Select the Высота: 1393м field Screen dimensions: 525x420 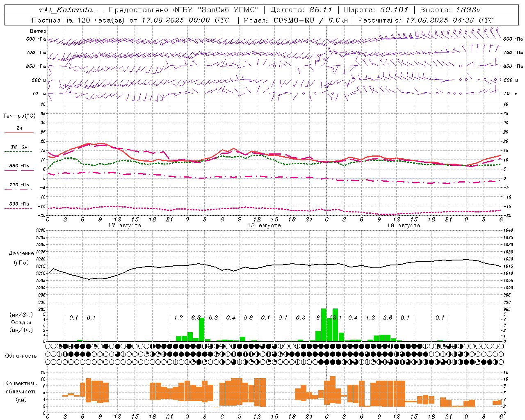pos(450,10)
